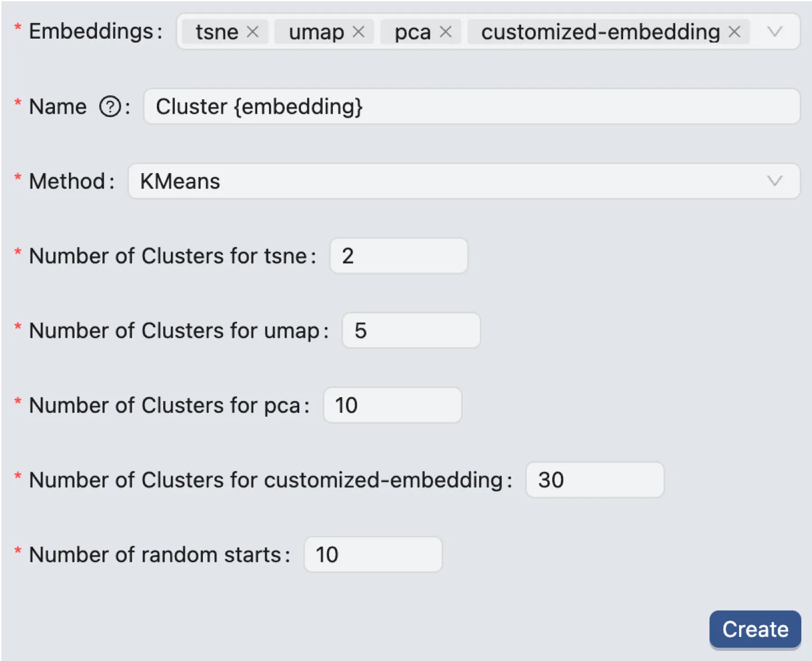
Task: Click the Number of Clusters for tsne field
Action: pos(398,255)
